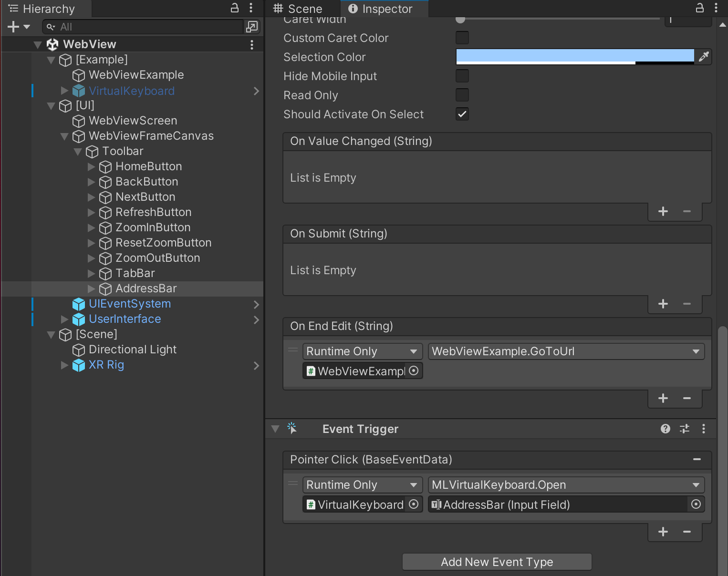This screenshot has height=576, width=728.
Task: Click Add New Event Type button
Action: click(x=497, y=562)
